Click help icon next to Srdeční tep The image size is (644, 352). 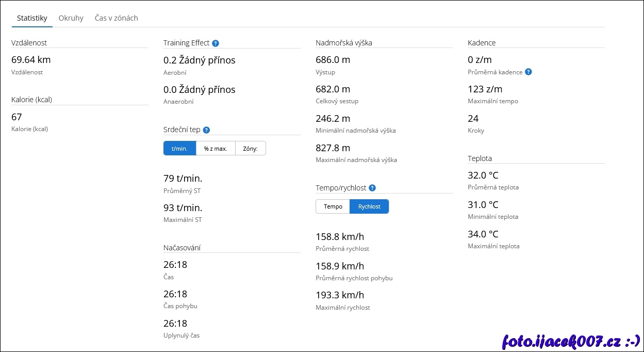tap(206, 130)
